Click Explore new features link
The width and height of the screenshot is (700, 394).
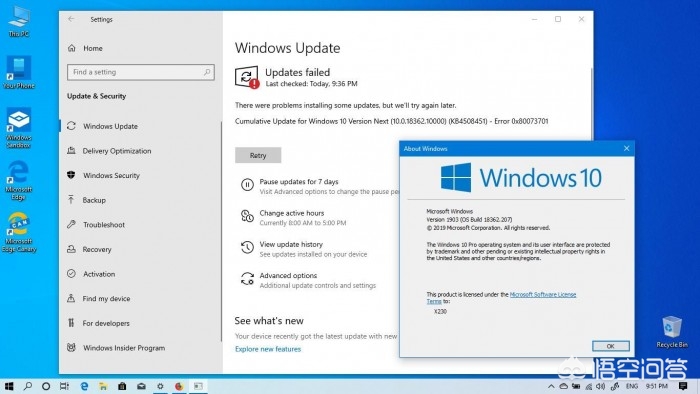pos(268,349)
